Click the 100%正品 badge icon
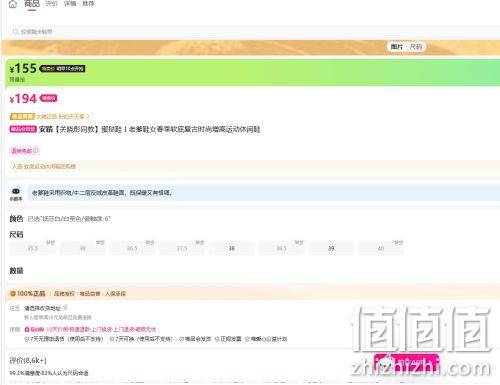500x385 pixels. pos(13,294)
